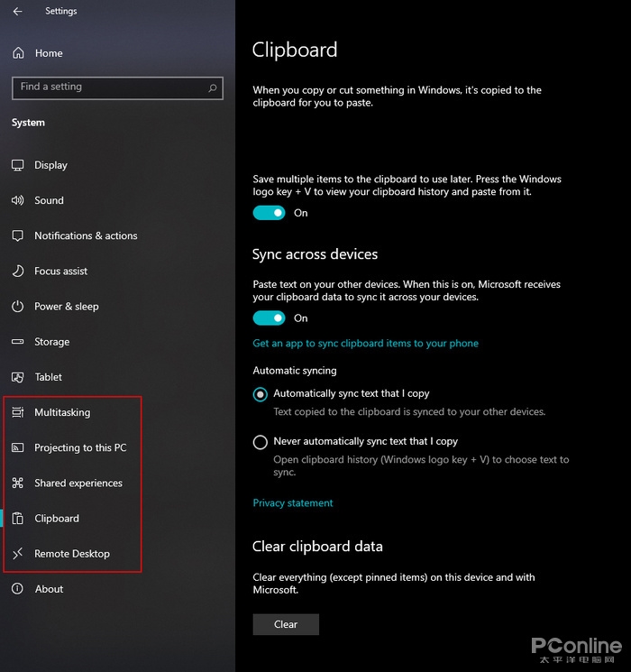The width and height of the screenshot is (631, 672).
Task: Click the Remote Desktop icon
Action: tap(18, 554)
